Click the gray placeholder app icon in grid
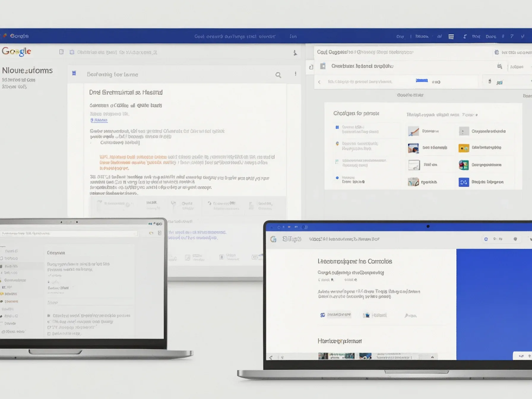Viewport: 532px width, 399px height. pyautogui.click(x=463, y=131)
